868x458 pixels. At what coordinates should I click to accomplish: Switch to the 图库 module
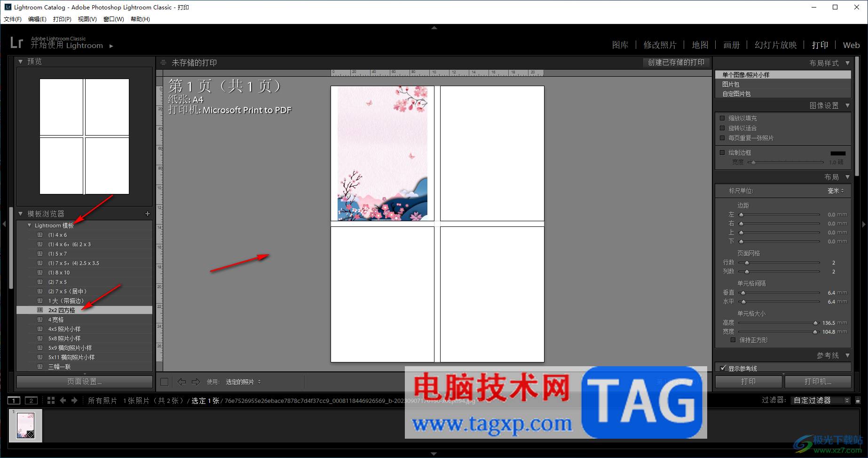pos(620,45)
